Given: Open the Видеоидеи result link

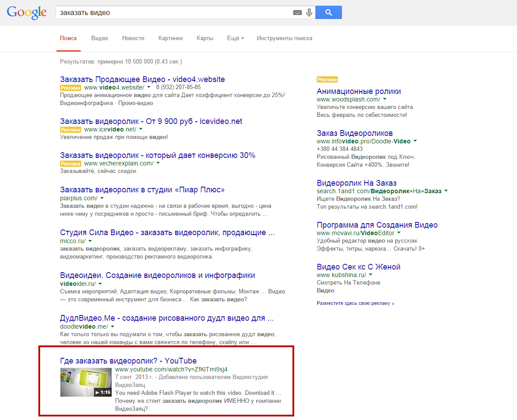Looking at the screenshot, I should pos(157,275).
